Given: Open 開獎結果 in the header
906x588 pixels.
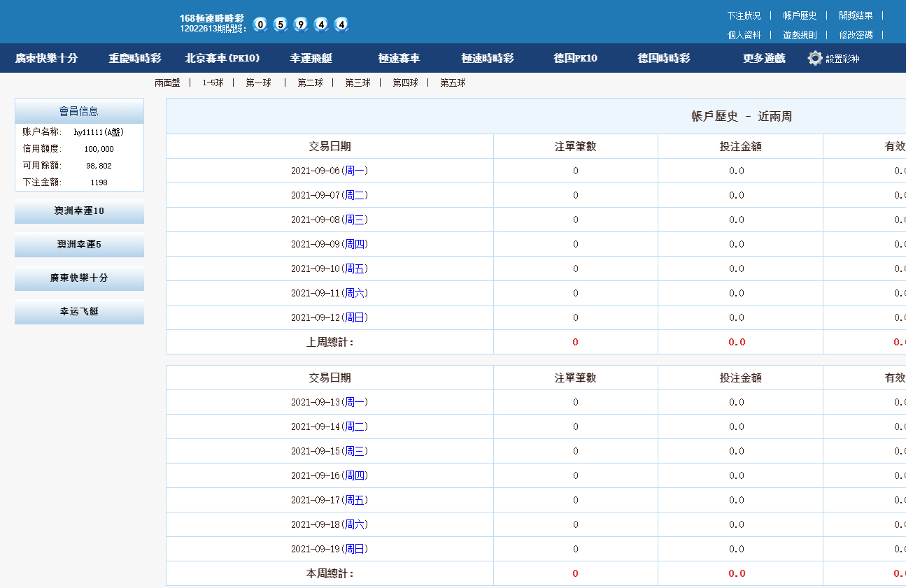Looking at the screenshot, I should click(x=856, y=15).
